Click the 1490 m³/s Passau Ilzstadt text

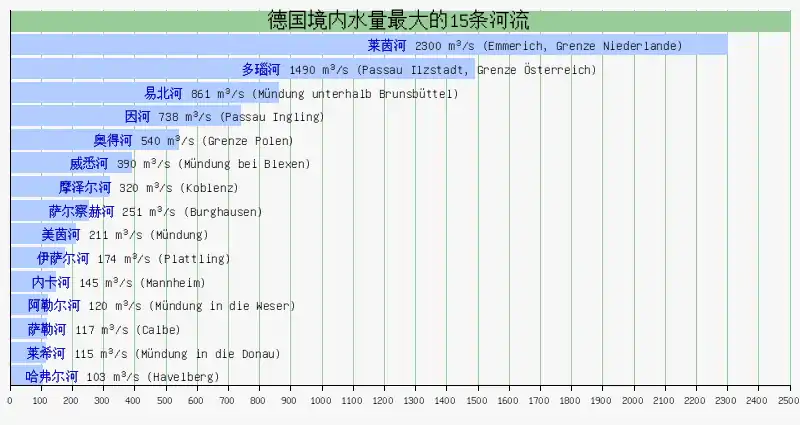(x=442, y=70)
